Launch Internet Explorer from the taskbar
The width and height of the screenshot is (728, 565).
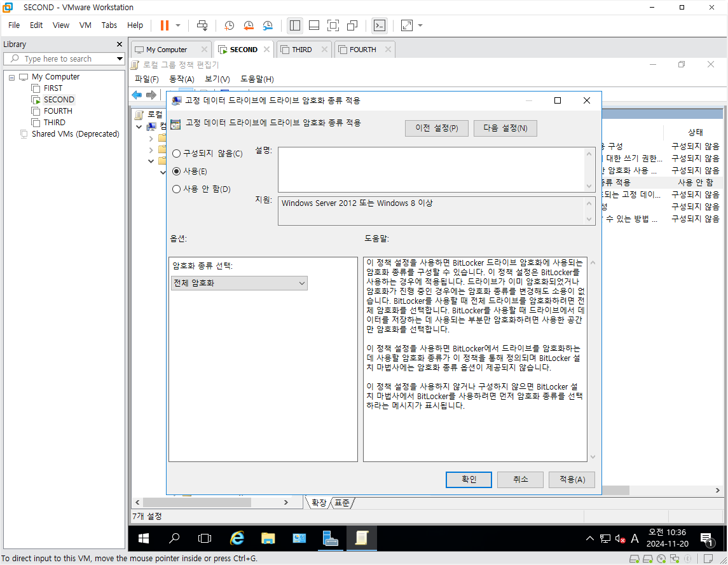coord(237,538)
